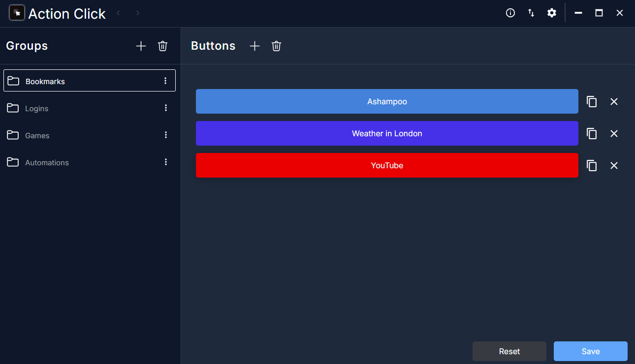Delete the YouTube button entry

(614, 166)
